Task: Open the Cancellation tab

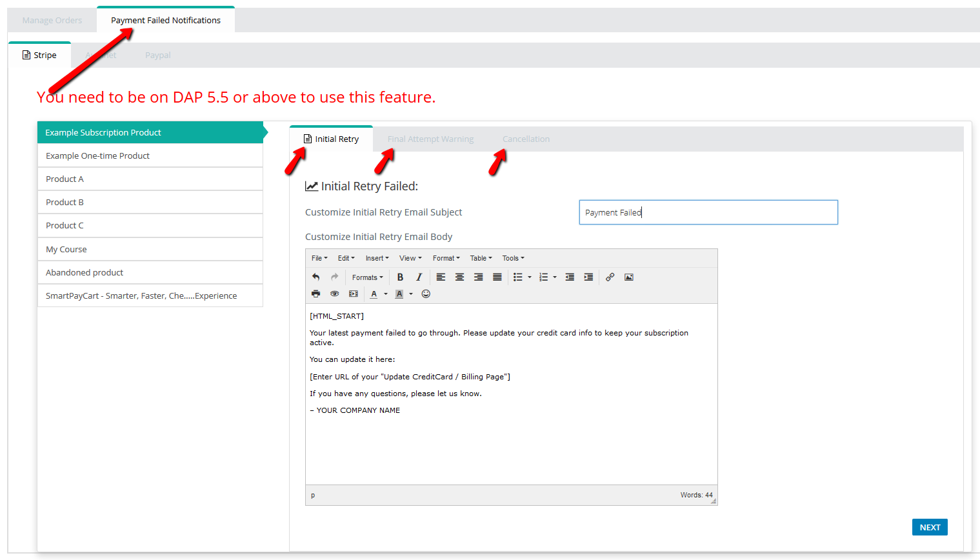Action: pos(526,139)
